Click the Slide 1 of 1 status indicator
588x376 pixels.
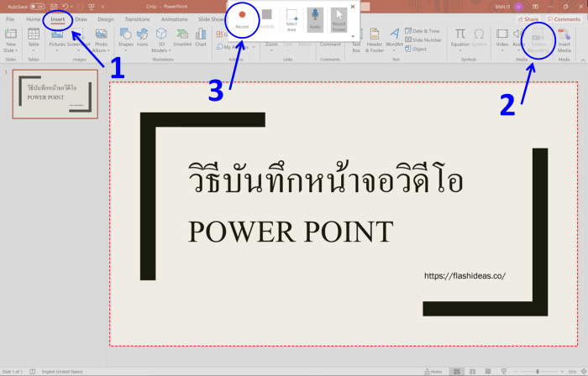coord(13,372)
